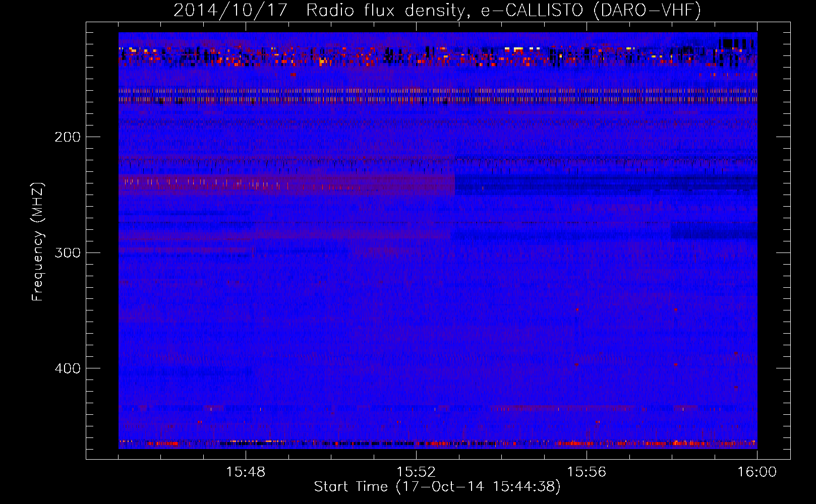The height and width of the screenshot is (504, 816).
Task: Click the '200' frequency tick label
Action: click(68, 137)
